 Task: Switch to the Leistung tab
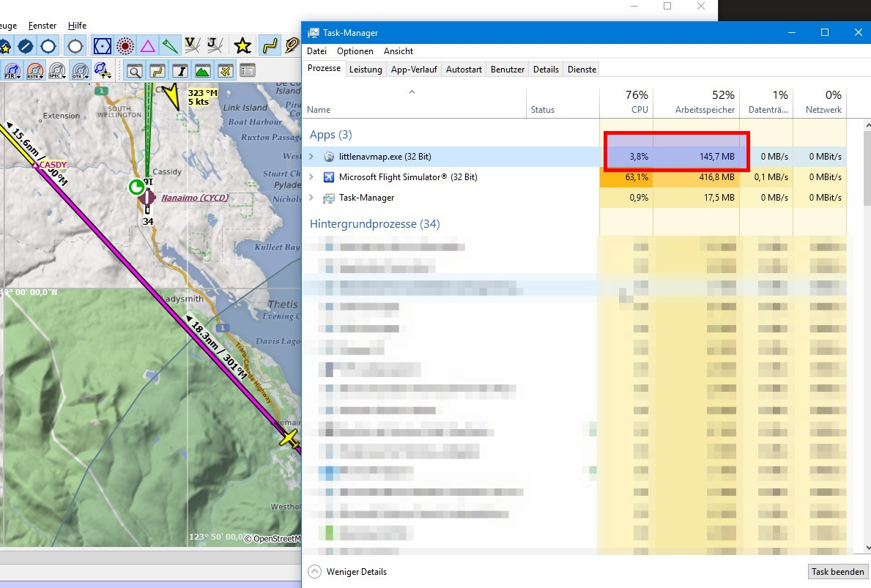coord(366,69)
